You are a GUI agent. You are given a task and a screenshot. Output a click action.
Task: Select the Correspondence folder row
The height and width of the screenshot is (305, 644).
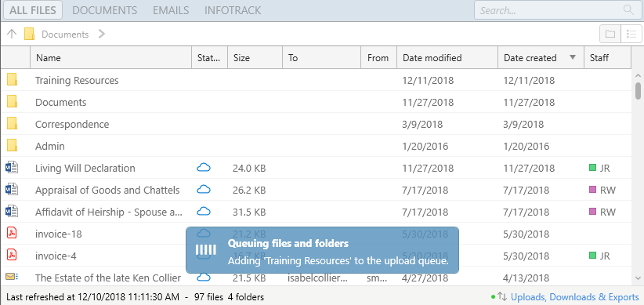(x=317, y=124)
